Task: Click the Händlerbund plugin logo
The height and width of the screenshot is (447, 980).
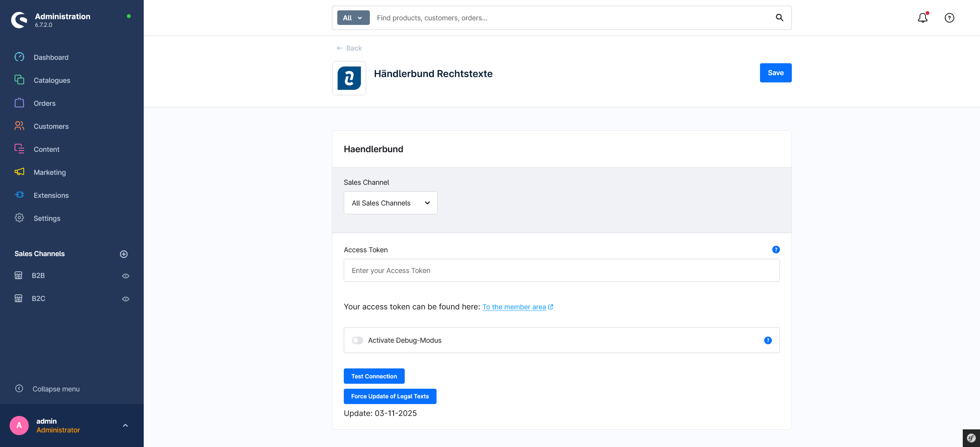Action: [349, 78]
